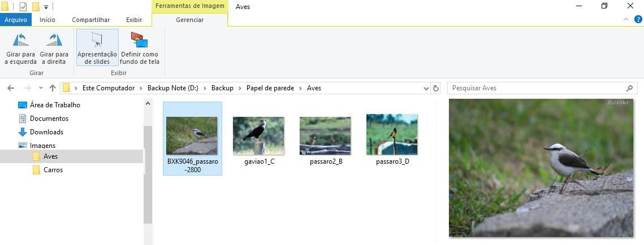This screenshot has height=245, width=644.
Task: Switch to the Compartilhar tab
Action: point(91,20)
